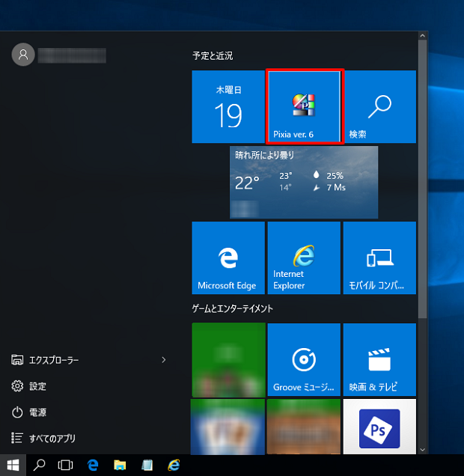This screenshot has height=476, width=464.
Task: Open 設定 (Settings) from the Start menu
Action: pos(29,386)
